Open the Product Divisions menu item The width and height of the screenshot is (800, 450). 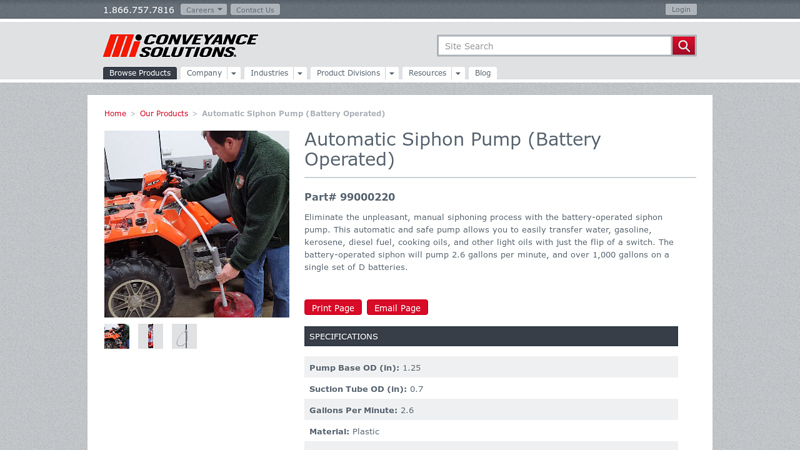[x=348, y=73]
